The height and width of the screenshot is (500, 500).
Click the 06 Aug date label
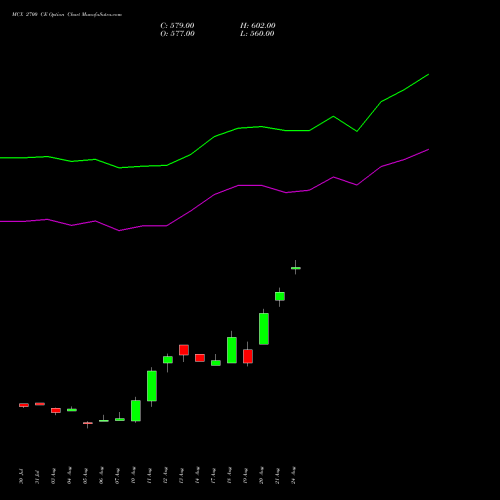(101, 476)
